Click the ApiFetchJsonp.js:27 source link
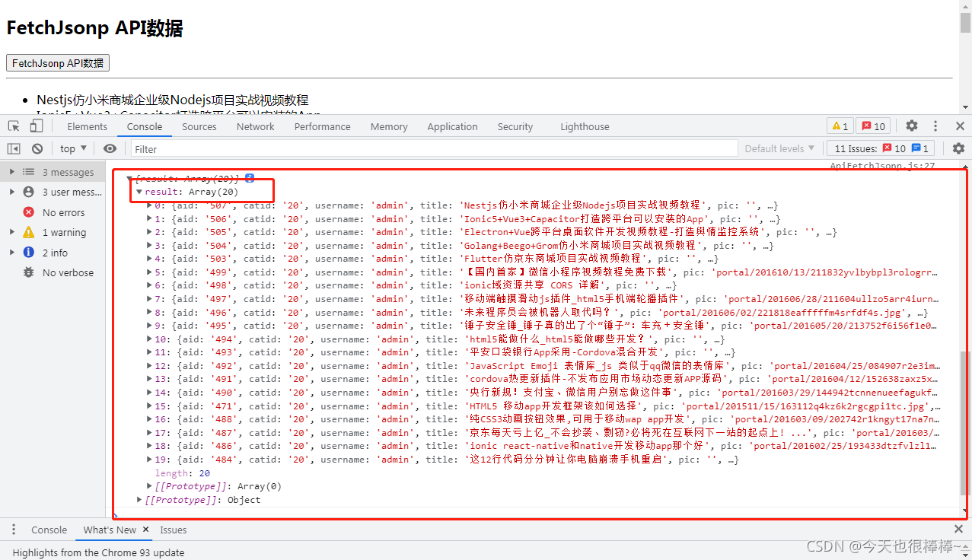Screen dimensions: 972x560 882,165
